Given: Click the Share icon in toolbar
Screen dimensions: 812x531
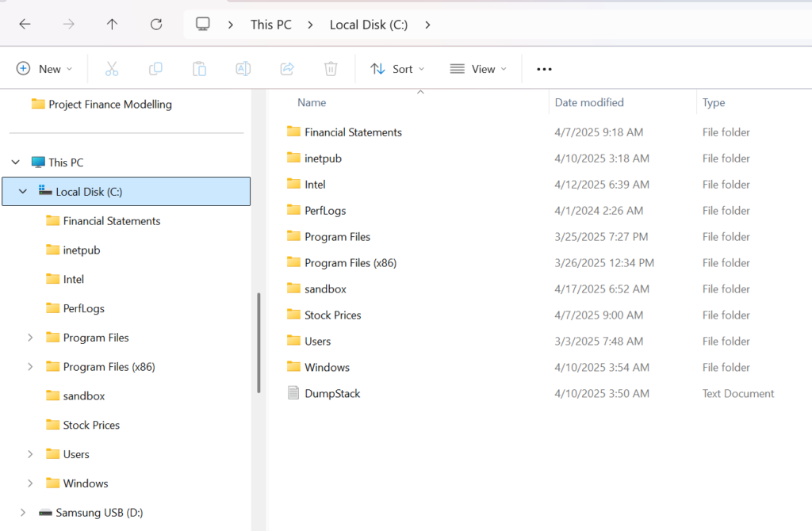Looking at the screenshot, I should point(287,69).
